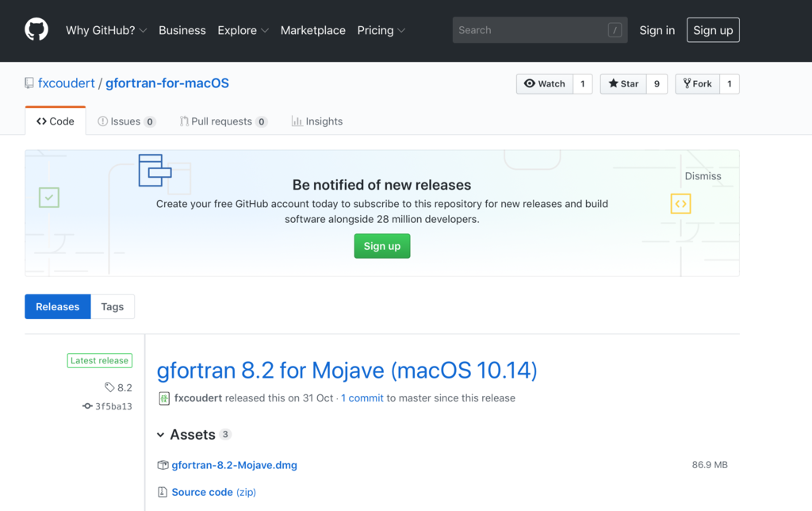The height and width of the screenshot is (511, 812).
Task: Open the Marketplace menu item
Action: pos(312,31)
